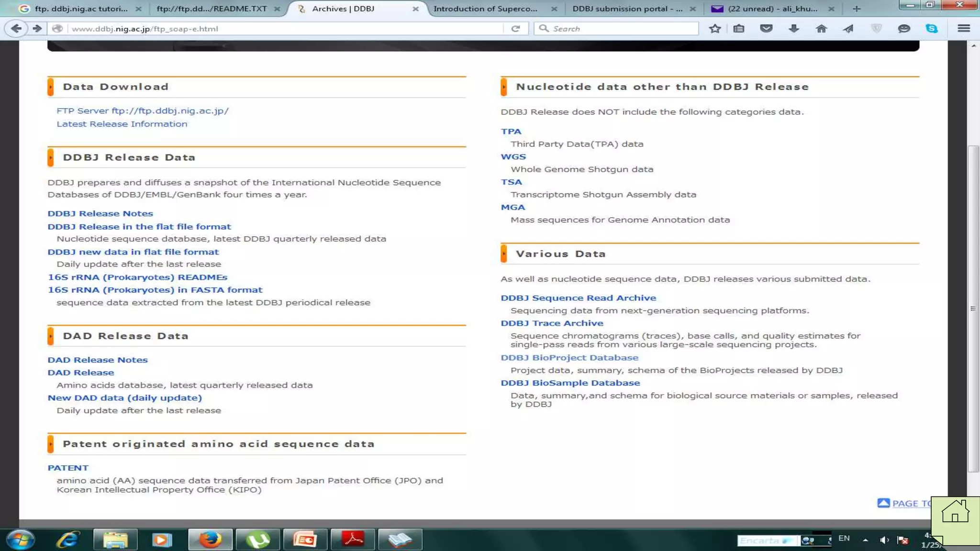Open the bookmarks list icon
The image size is (980, 551).
click(739, 29)
